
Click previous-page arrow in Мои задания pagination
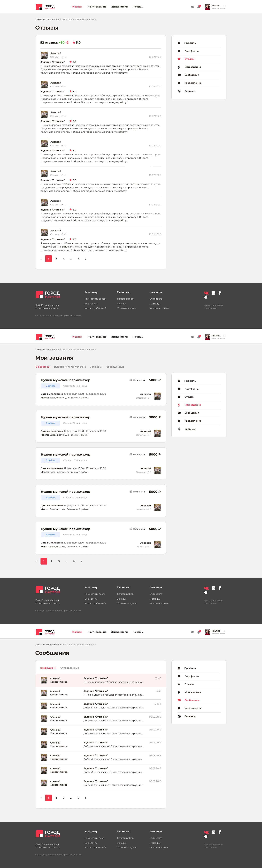click(36, 561)
